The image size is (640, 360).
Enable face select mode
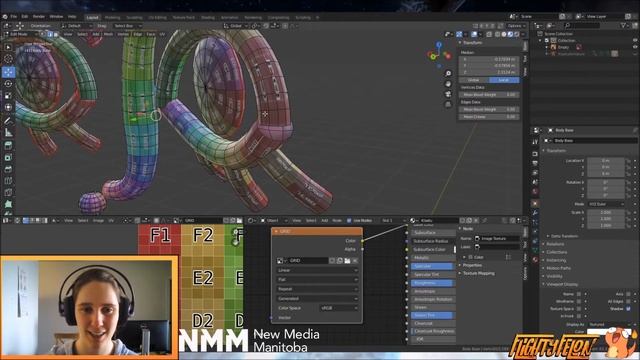(x=56, y=34)
